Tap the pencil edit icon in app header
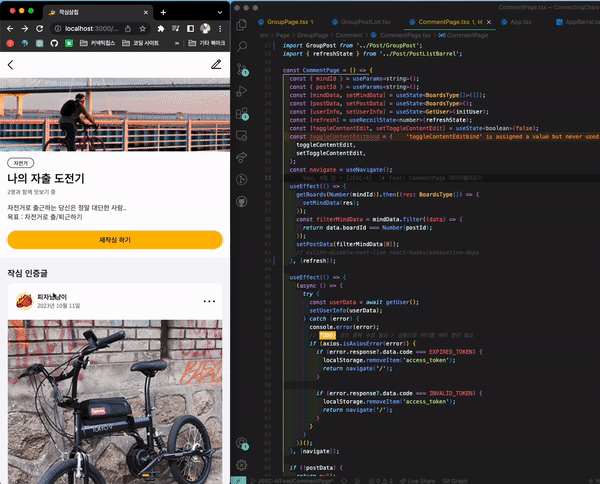Image resolution: width=600 pixels, height=484 pixels. [216, 64]
